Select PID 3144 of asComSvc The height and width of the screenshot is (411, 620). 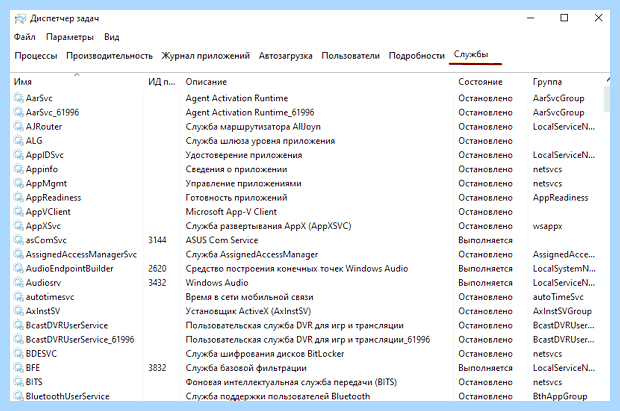[157, 240]
